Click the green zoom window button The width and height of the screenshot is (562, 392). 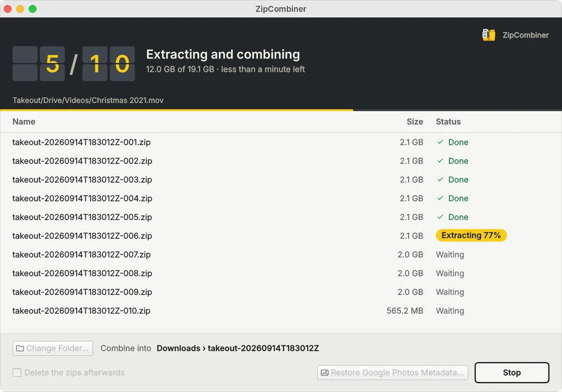(x=33, y=9)
